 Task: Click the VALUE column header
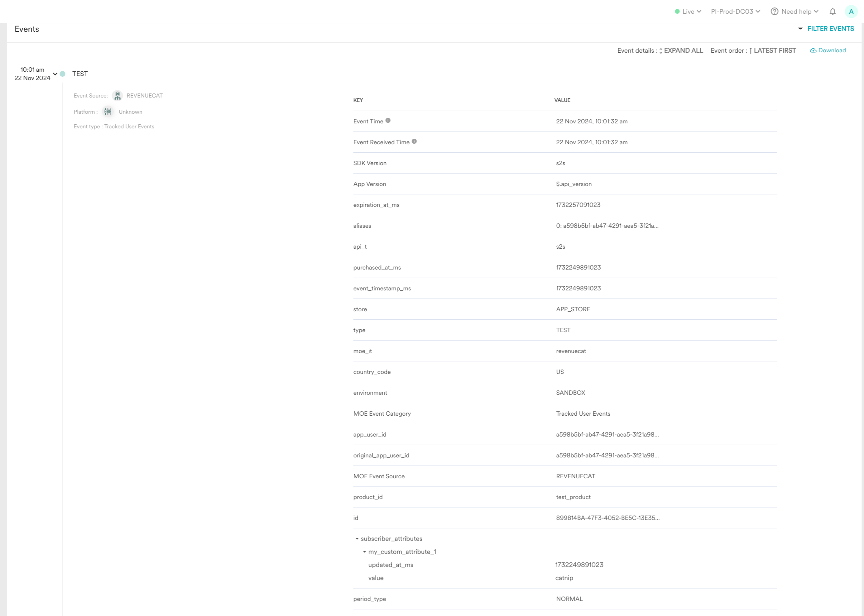point(562,100)
